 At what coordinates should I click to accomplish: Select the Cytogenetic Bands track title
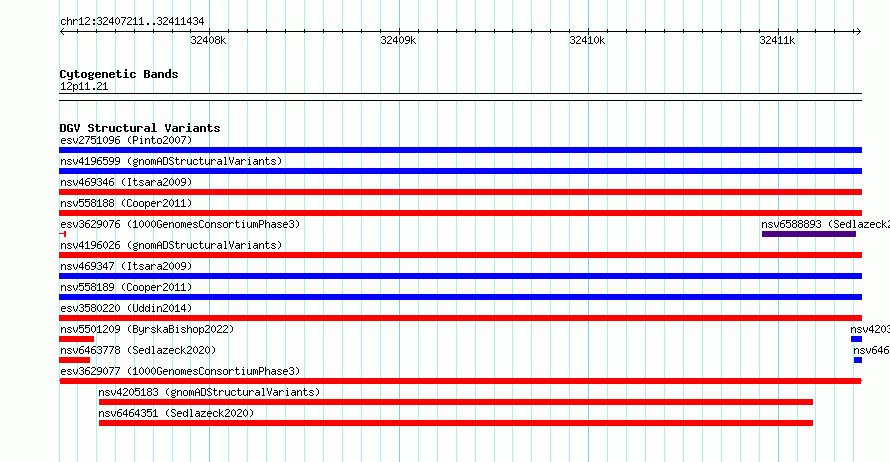click(x=119, y=74)
